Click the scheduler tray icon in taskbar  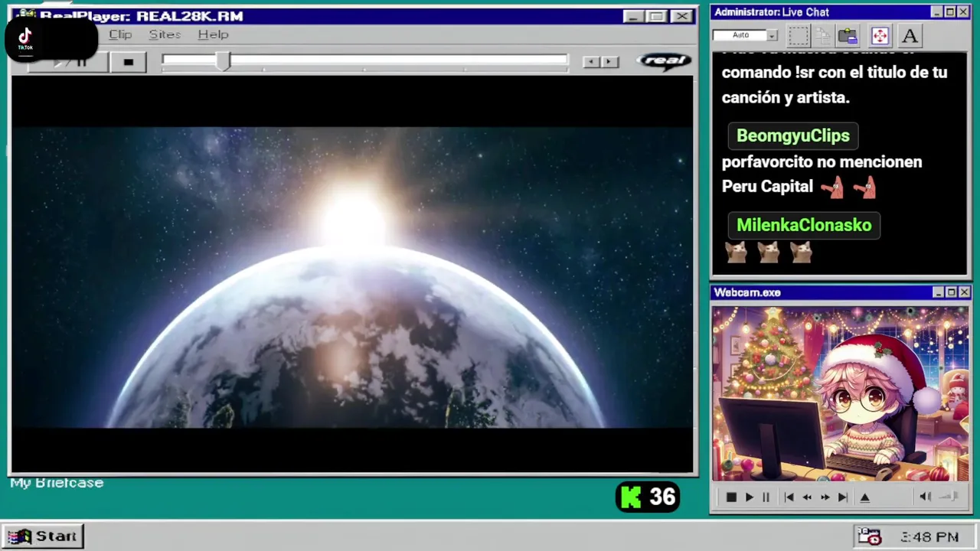tap(868, 536)
